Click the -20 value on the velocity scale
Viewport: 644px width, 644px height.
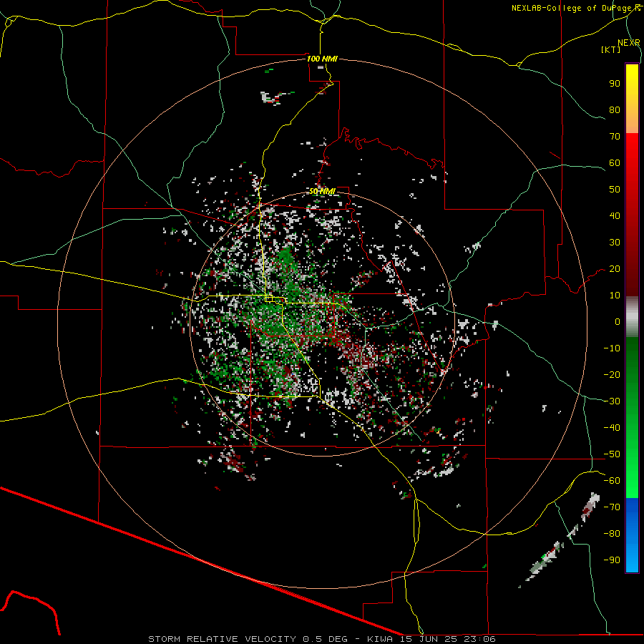click(x=612, y=375)
